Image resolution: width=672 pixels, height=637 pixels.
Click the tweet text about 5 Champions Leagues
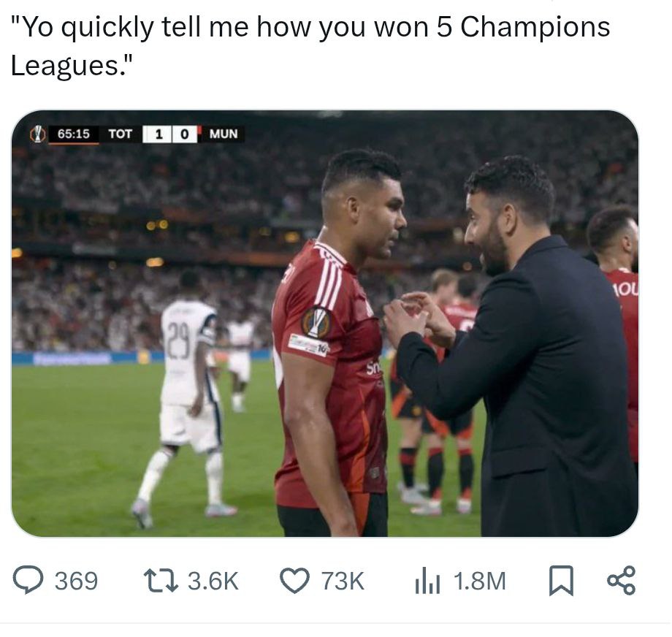(310, 46)
